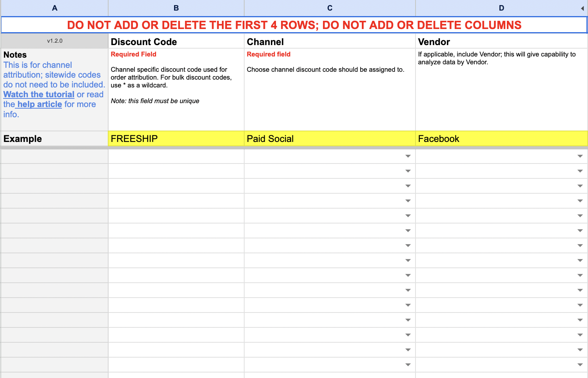Open the Vendor dropdown in third blank row

tap(580, 186)
